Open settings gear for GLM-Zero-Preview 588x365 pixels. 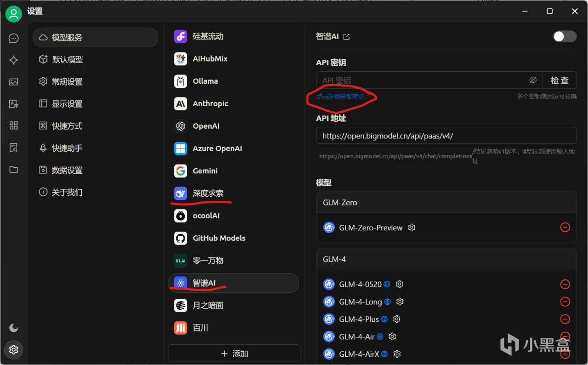412,228
